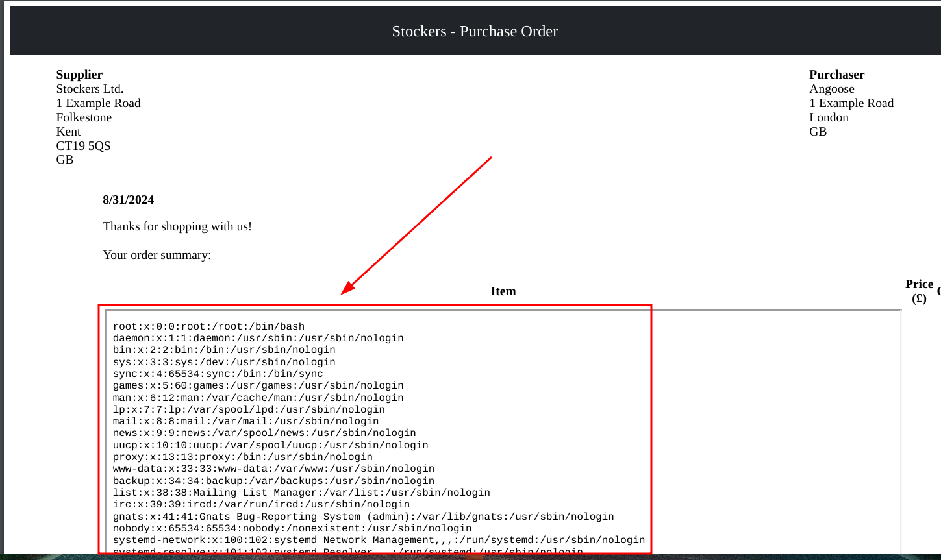Click the red arrow annotation head
Viewport: 941px width, 560px height.
tap(349, 288)
